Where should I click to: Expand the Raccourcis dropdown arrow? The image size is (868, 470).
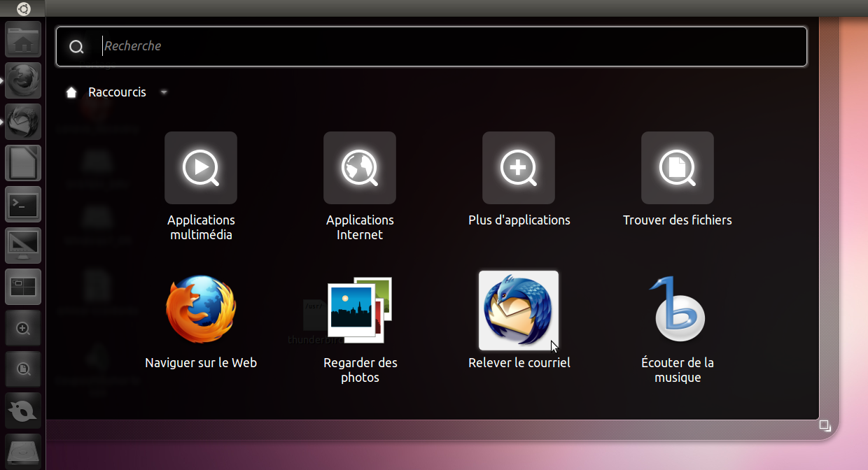coord(164,92)
